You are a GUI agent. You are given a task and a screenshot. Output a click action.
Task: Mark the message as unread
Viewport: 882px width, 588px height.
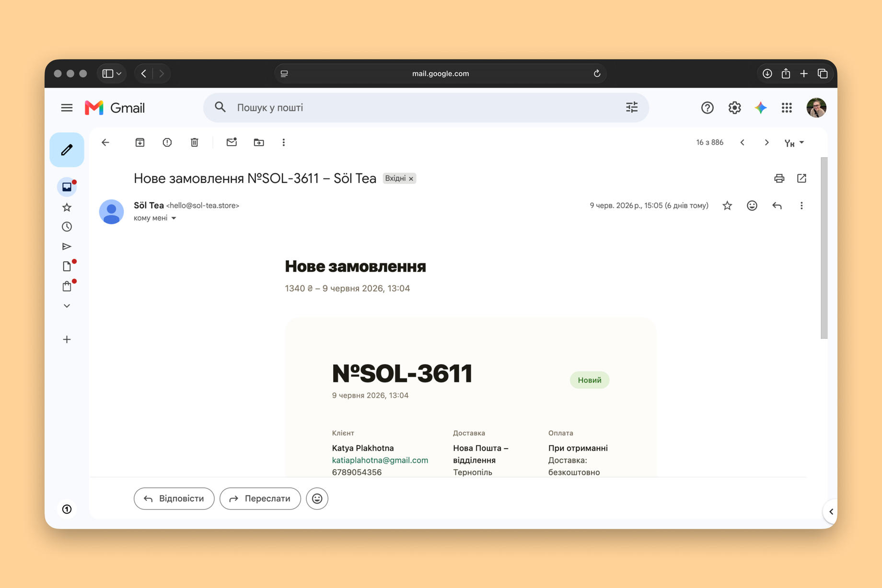(232, 142)
